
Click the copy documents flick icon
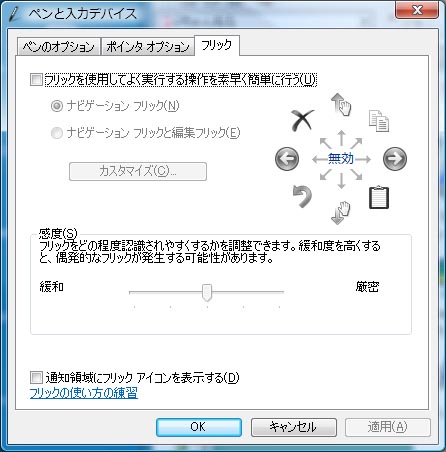click(379, 121)
